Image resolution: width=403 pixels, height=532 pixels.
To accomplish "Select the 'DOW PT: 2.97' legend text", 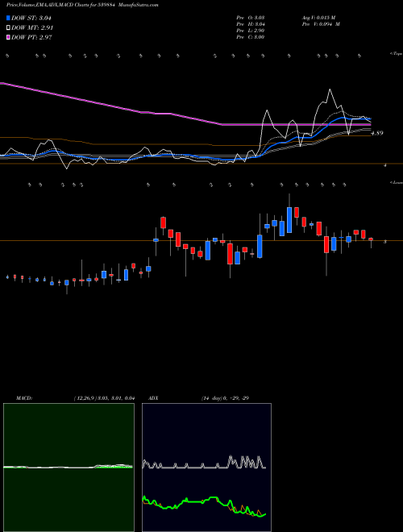I will 31,37.
